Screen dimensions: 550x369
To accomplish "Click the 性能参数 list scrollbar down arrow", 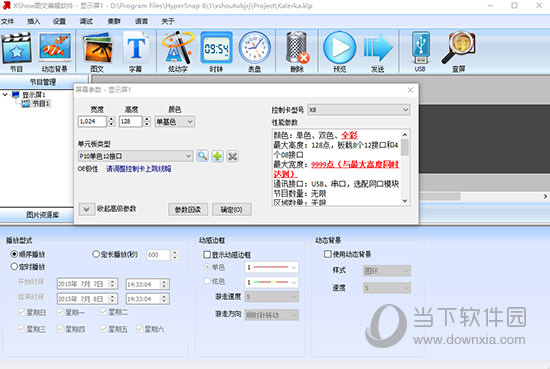I will 405,201.
